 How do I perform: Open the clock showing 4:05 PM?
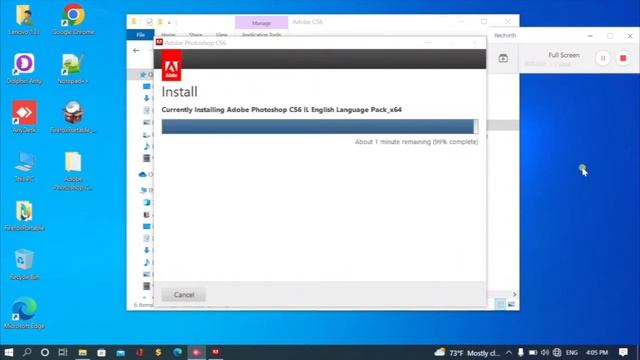tap(597, 353)
